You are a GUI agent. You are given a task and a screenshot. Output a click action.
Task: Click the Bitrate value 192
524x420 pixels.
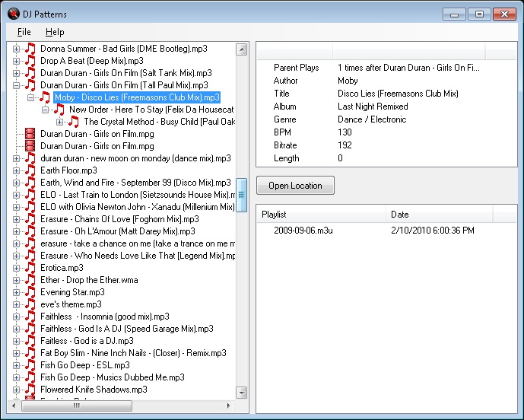point(345,145)
